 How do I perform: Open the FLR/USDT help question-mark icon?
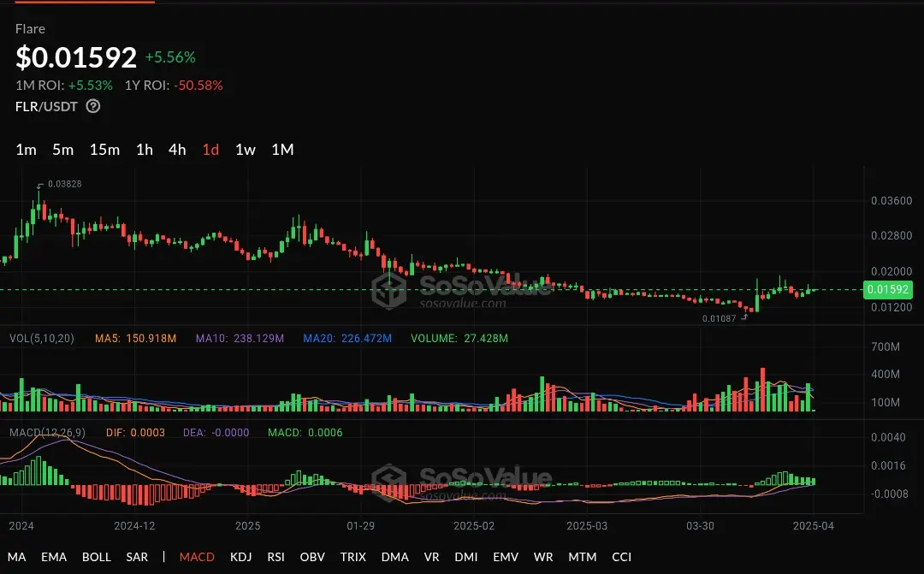tap(93, 106)
